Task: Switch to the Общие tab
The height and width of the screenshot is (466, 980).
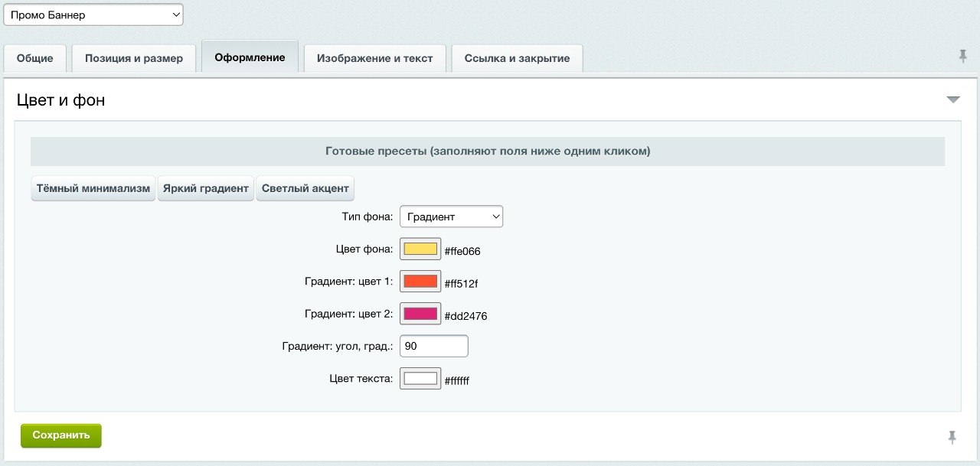Action: [35, 58]
